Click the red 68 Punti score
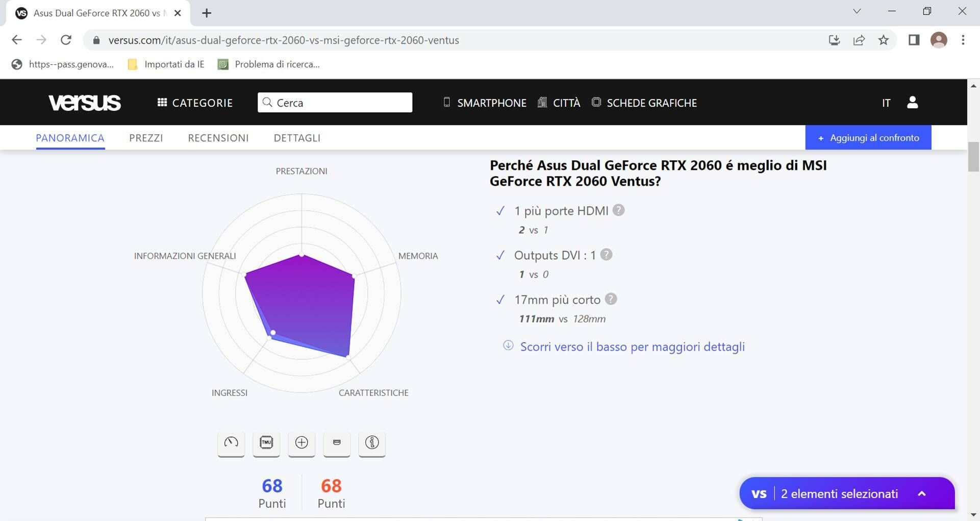 pos(331,493)
